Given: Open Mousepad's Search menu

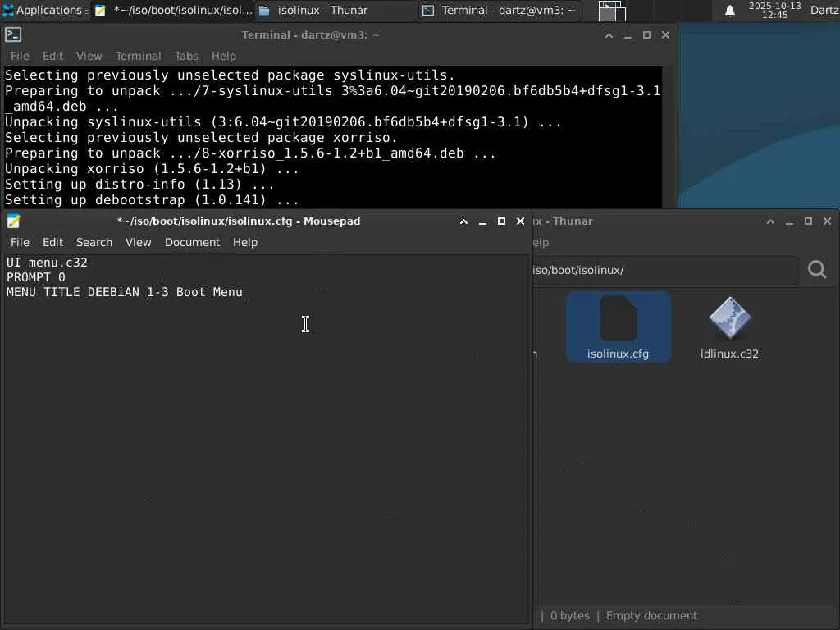Looking at the screenshot, I should pos(94,242).
